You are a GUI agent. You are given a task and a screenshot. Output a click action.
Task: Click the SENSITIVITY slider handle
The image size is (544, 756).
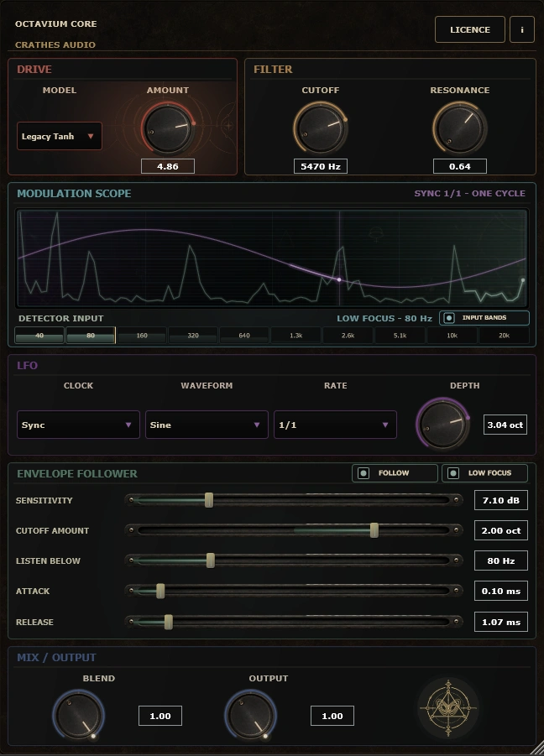pos(209,500)
